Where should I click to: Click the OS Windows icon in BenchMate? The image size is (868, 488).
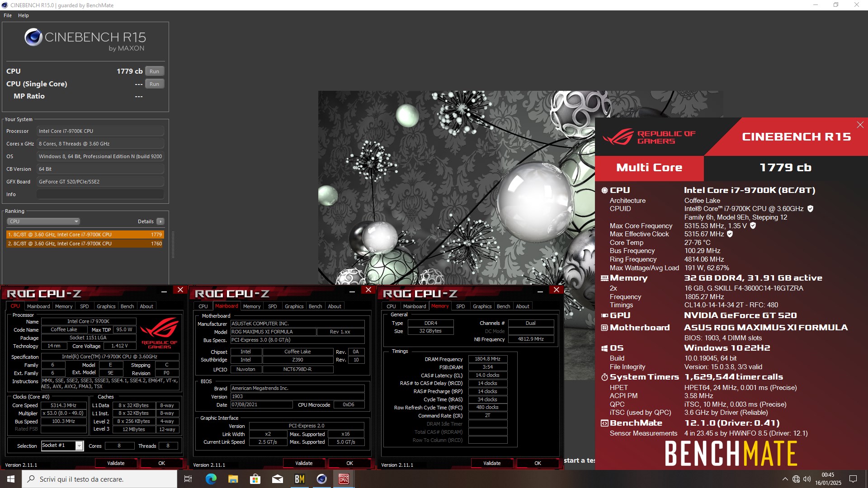point(604,348)
